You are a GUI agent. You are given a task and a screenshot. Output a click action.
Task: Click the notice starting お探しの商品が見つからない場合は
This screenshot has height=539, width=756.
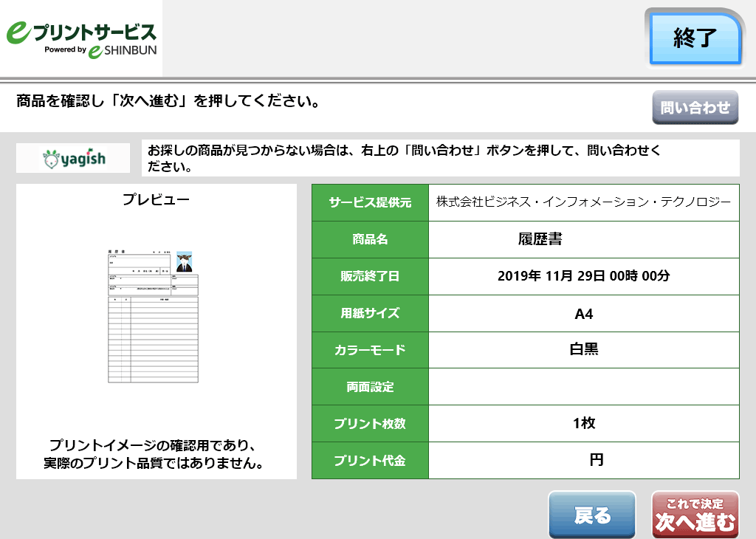pos(404,158)
